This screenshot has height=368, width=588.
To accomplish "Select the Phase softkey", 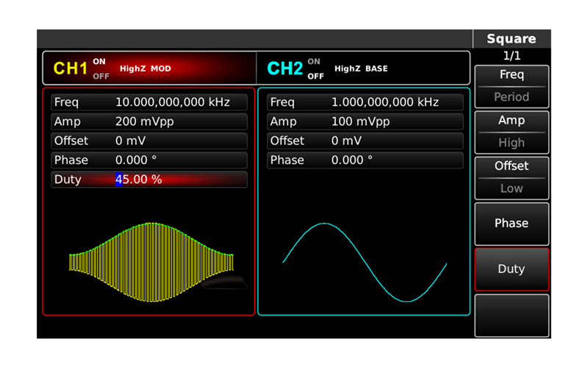I will [512, 224].
